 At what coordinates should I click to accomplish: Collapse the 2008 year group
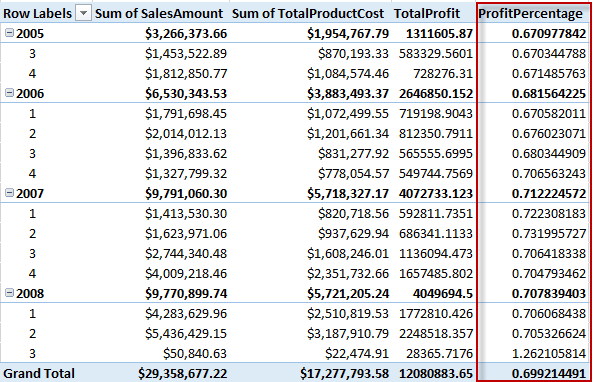(9, 293)
